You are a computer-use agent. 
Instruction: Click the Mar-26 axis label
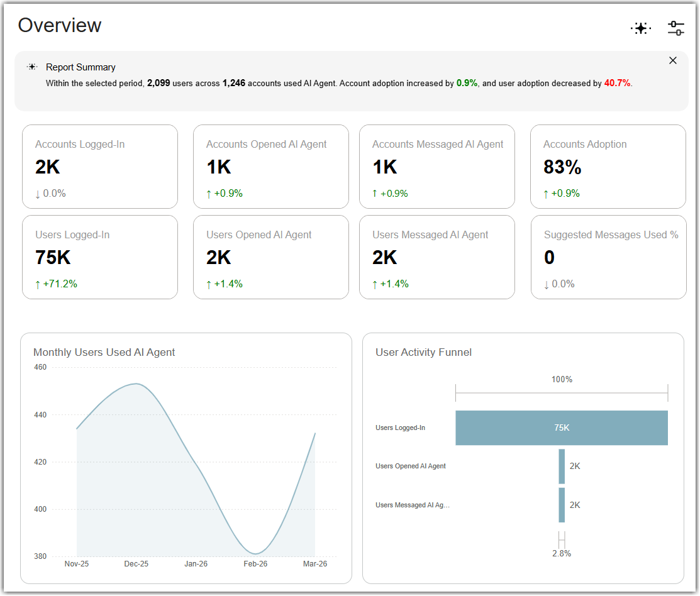click(x=314, y=564)
